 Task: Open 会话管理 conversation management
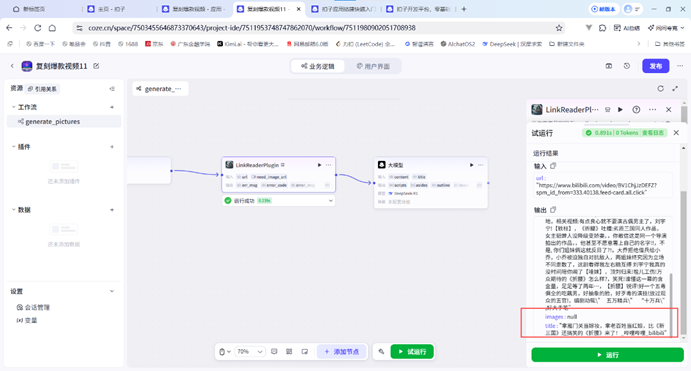click(x=33, y=308)
